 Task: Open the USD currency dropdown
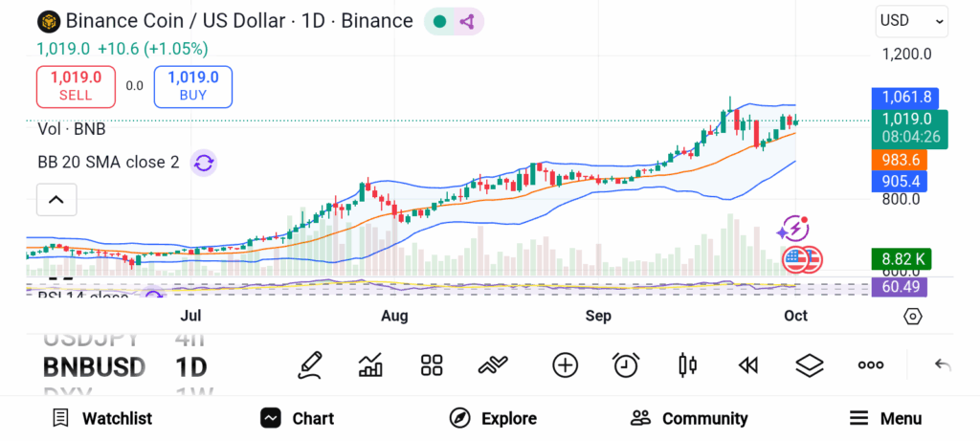coord(911,20)
